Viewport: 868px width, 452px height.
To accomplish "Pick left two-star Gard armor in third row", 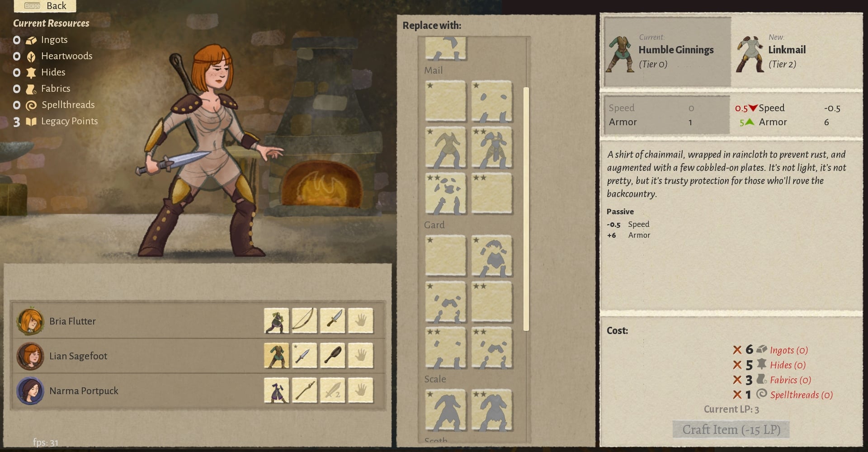I will click(x=445, y=348).
